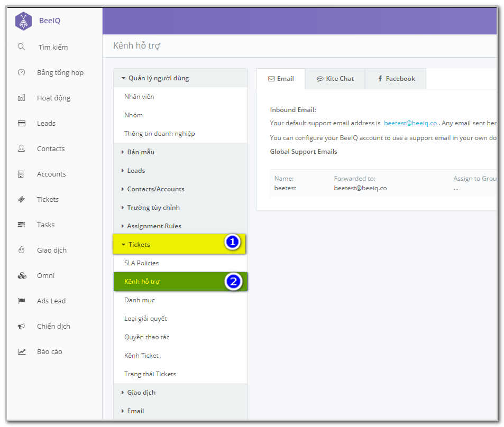This screenshot has width=504, height=427.
Task: Open Nhóm settings item
Action: pos(181,115)
